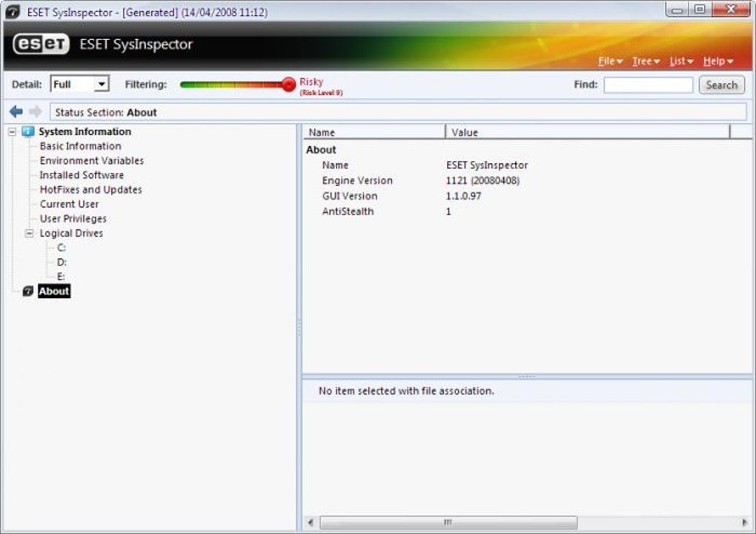Select drive C: in tree

click(x=62, y=248)
